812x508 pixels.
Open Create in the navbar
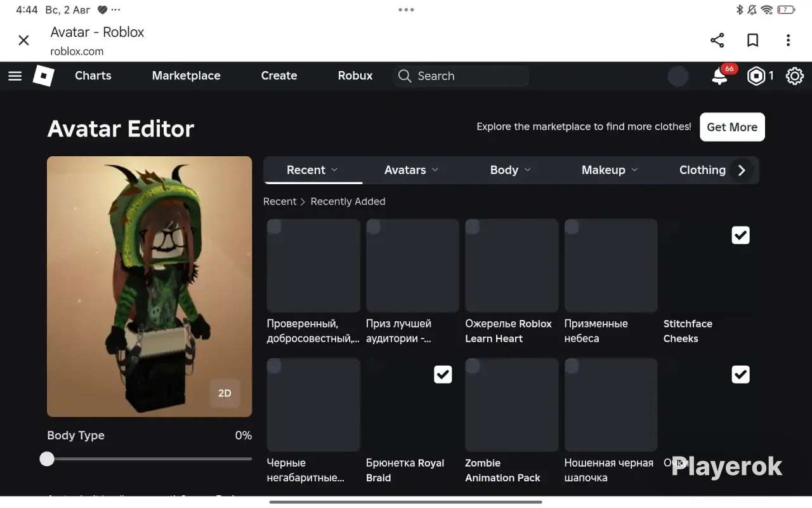point(279,76)
